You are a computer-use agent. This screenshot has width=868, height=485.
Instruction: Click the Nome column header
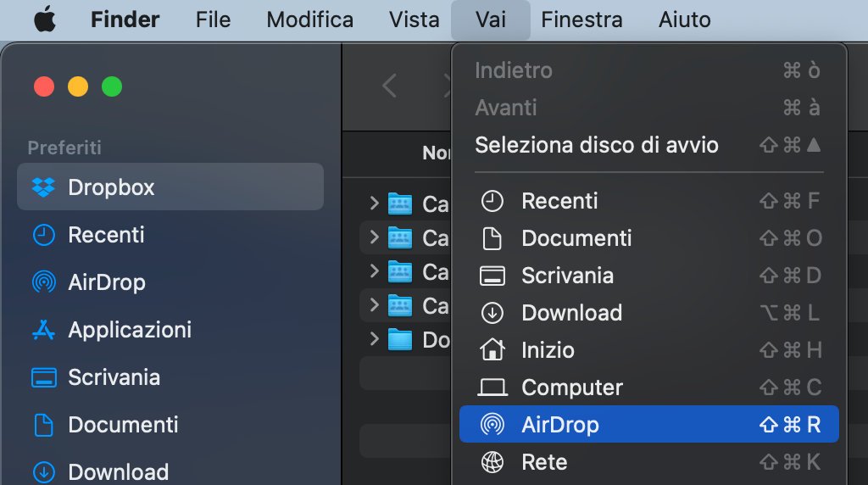pyautogui.click(x=437, y=153)
